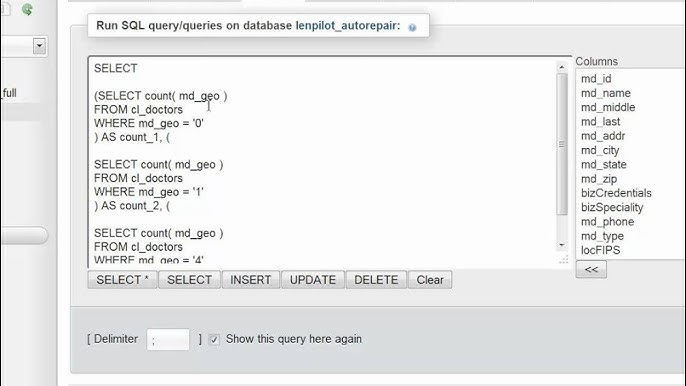This screenshot has width=686, height=386.
Task: Click the SELECT * button
Action: (122, 280)
